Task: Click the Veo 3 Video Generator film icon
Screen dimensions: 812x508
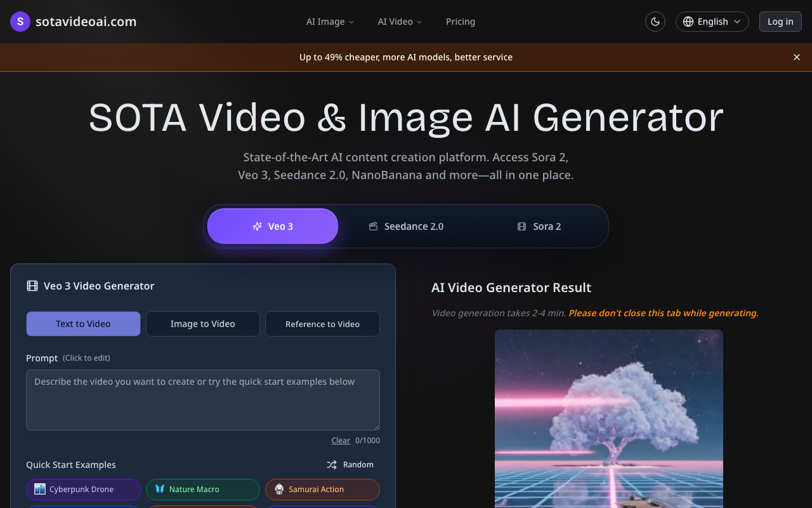Action: (32, 286)
